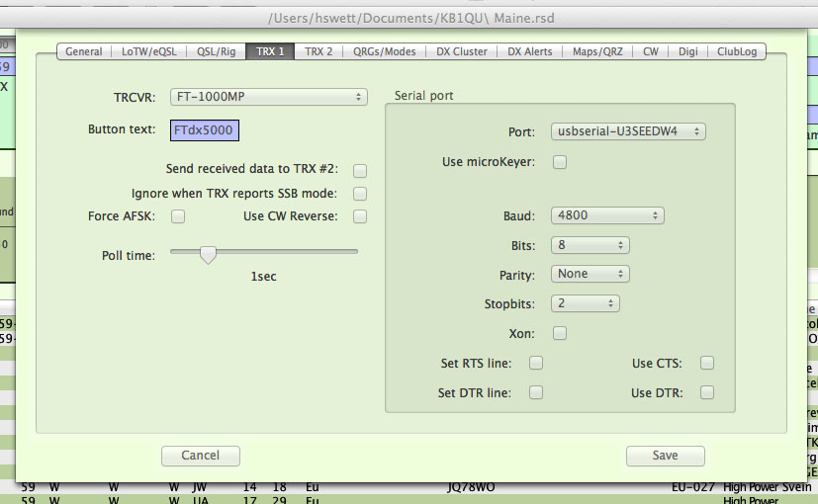Enable Use CW Reverse option
This screenshot has width=818, height=504.
pyautogui.click(x=361, y=216)
